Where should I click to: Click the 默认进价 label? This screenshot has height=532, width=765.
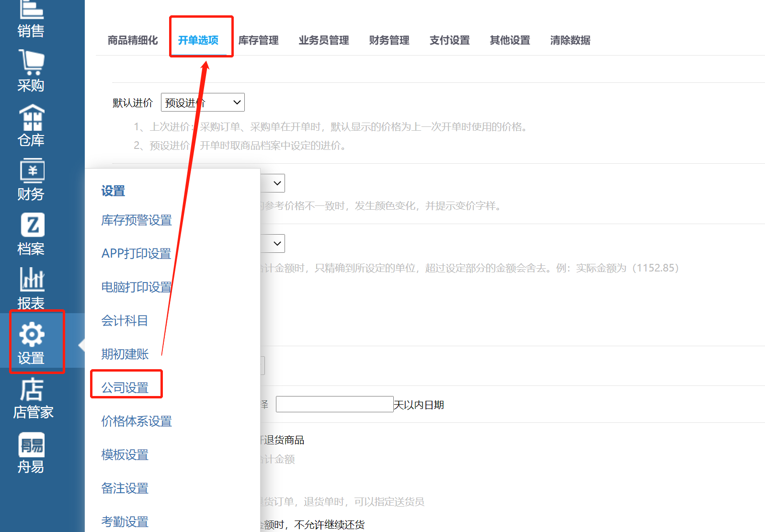pyautogui.click(x=133, y=103)
